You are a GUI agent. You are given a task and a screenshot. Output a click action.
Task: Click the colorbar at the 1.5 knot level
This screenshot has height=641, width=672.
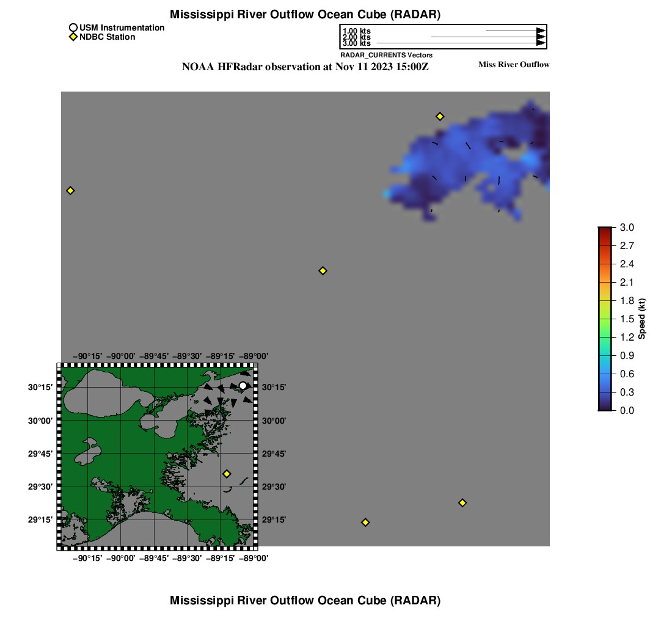point(604,319)
